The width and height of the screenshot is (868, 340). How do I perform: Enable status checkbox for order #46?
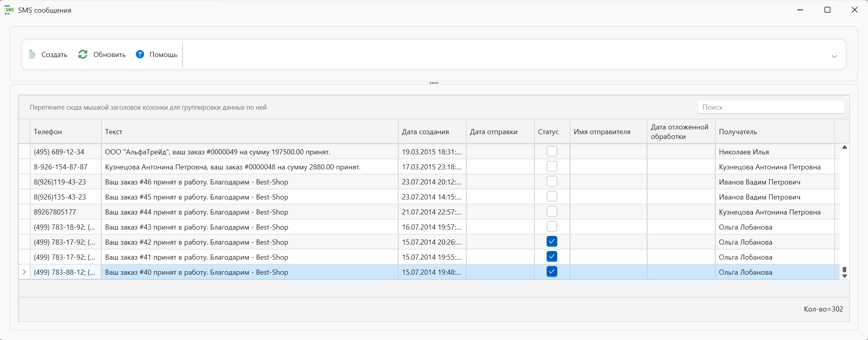coord(552,181)
